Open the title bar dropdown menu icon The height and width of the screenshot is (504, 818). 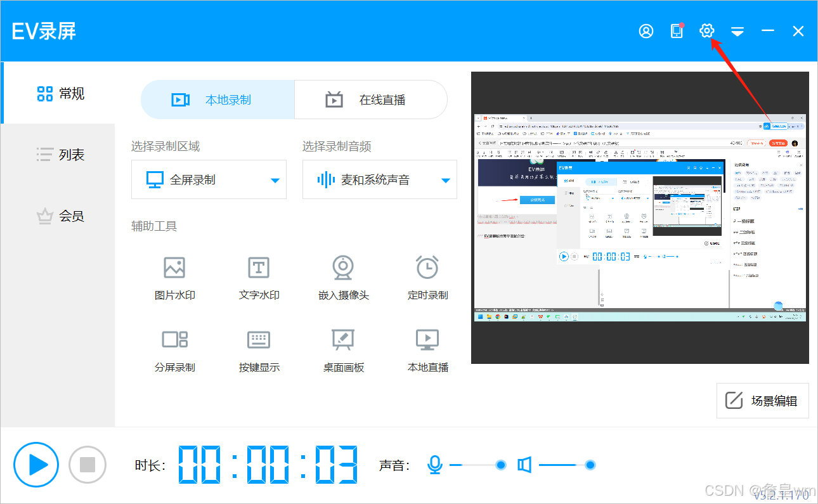click(737, 31)
